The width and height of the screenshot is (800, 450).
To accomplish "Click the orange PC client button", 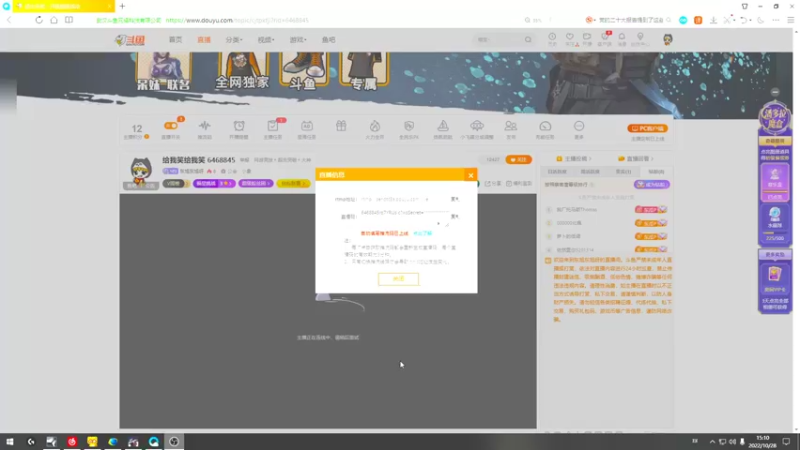I will click(647, 129).
